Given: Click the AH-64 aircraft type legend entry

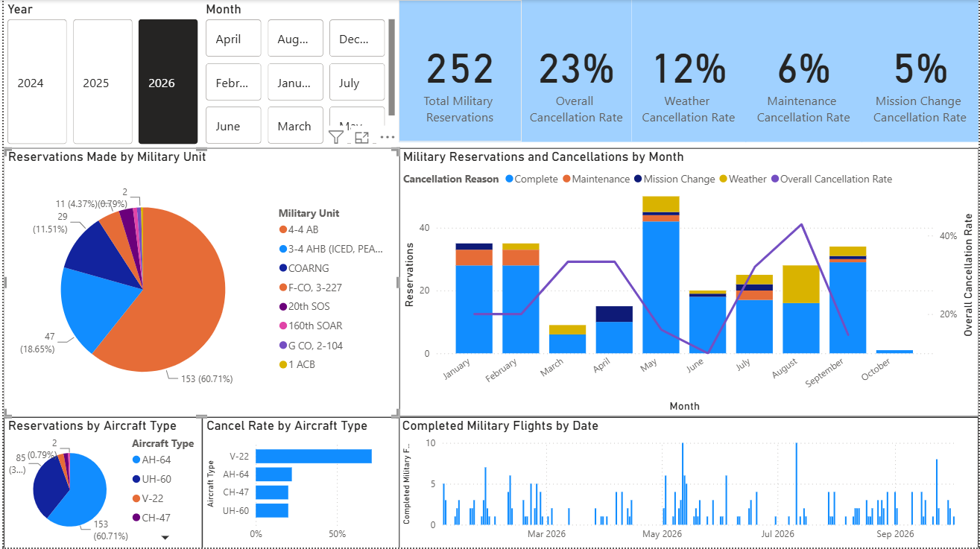Looking at the screenshot, I should 151,460.
